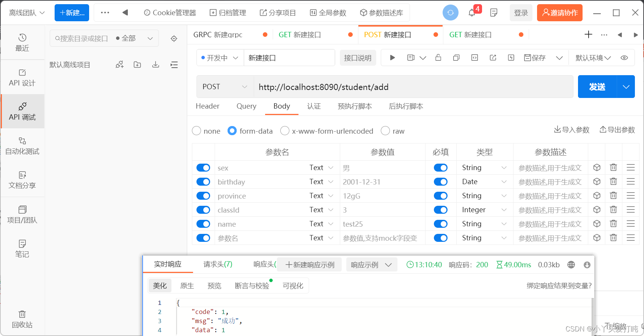Open Cookie manager in top bar
This screenshot has width=644, height=336.
(x=170, y=13)
